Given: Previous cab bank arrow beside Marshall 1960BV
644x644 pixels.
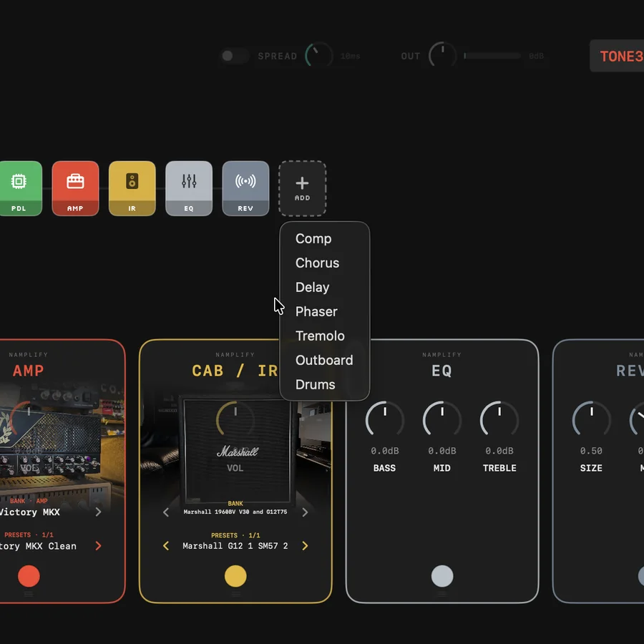Looking at the screenshot, I should (166, 512).
